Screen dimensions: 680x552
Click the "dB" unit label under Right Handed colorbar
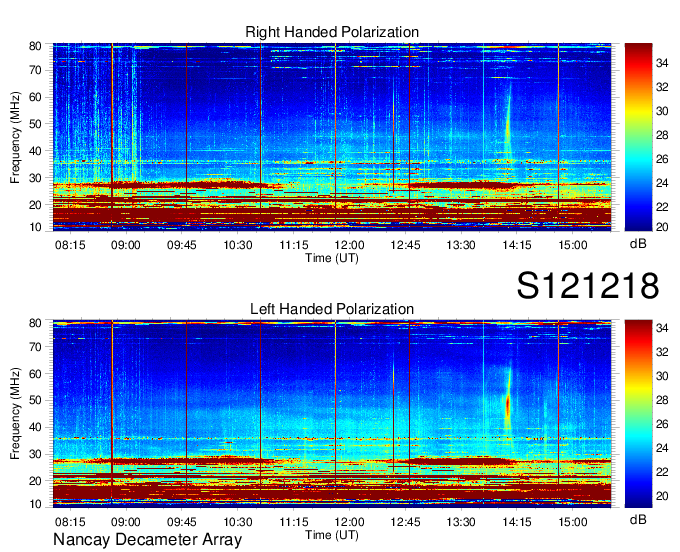click(638, 244)
